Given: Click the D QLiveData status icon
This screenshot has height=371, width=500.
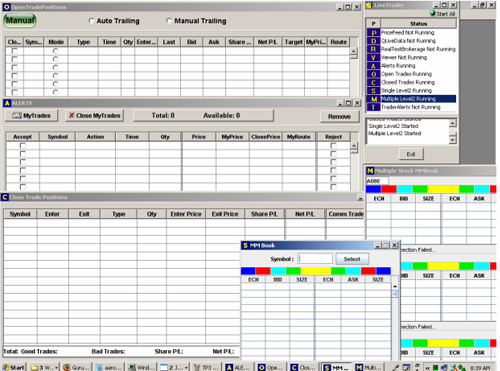Looking at the screenshot, I should point(373,41).
